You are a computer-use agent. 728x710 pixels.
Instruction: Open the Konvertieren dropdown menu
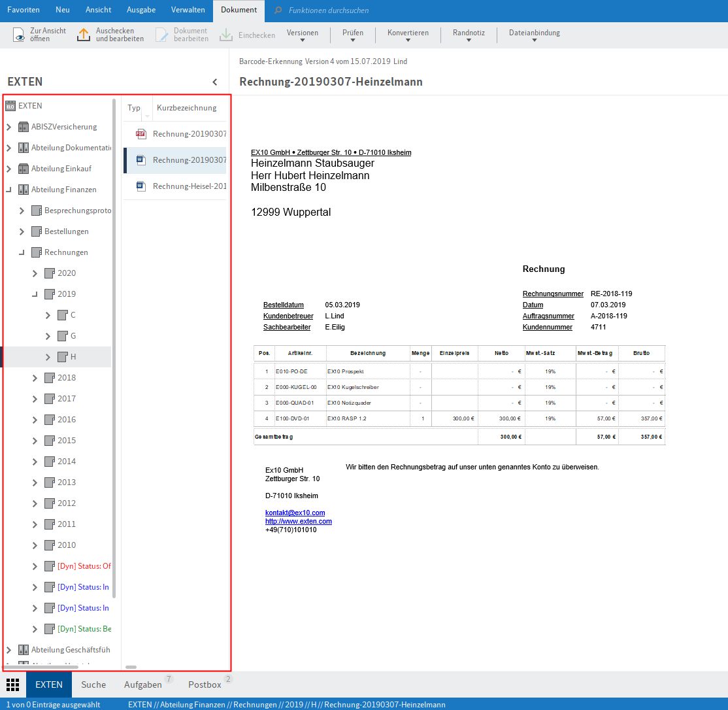coord(408,36)
